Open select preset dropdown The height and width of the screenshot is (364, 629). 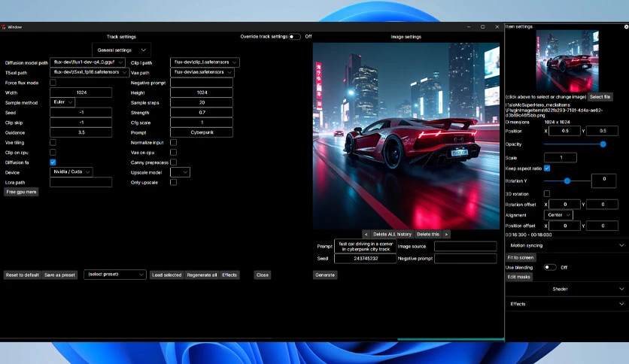tap(114, 275)
